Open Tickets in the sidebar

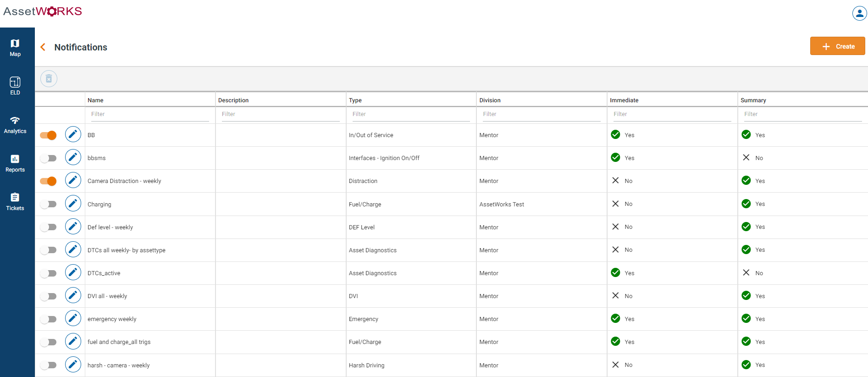click(15, 202)
